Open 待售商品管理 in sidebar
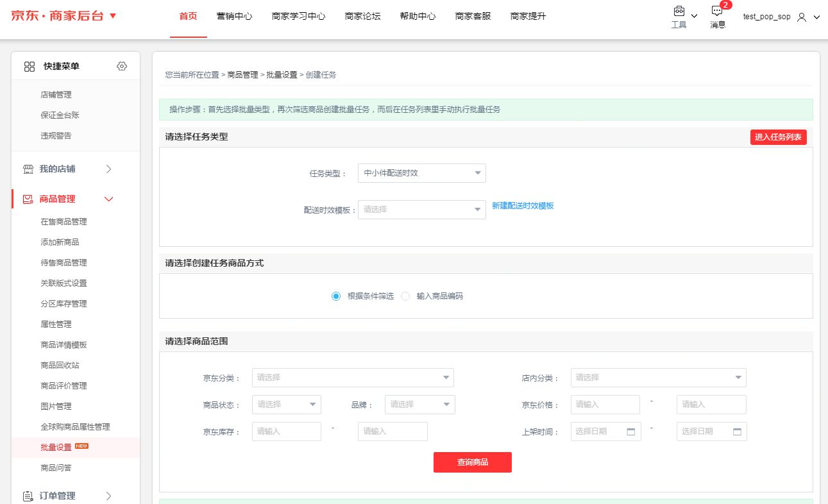Image resolution: width=828 pixels, height=504 pixels. 64,263
